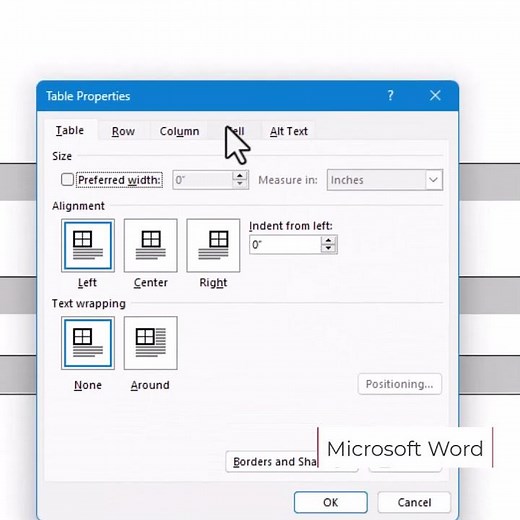Close the Table Properties dialog
This screenshot has height=520, width=520.
pos(435,96)
